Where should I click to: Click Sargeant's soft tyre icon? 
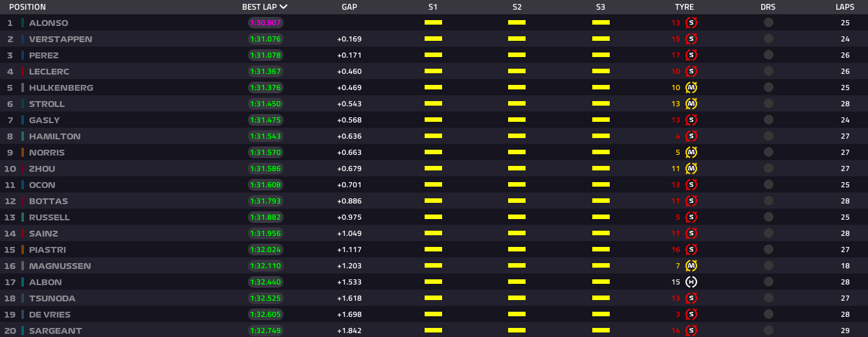click(x=691, y=331)
